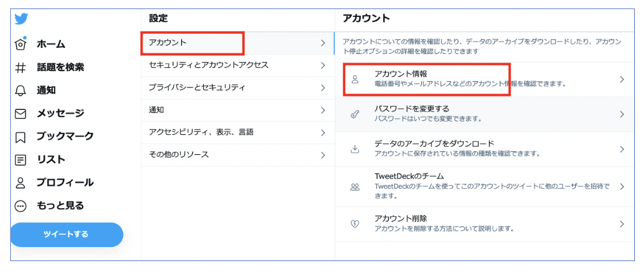
Task: Click the ツイートする button
Action: point(67,234)
